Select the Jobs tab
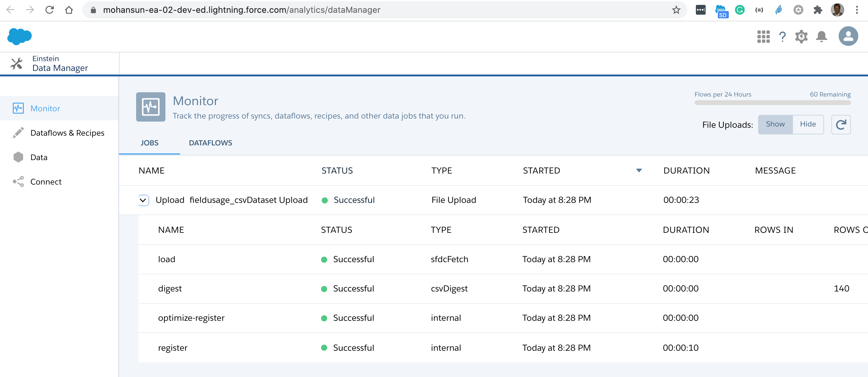Screen dimensions: 868x377 click(149, 143)
